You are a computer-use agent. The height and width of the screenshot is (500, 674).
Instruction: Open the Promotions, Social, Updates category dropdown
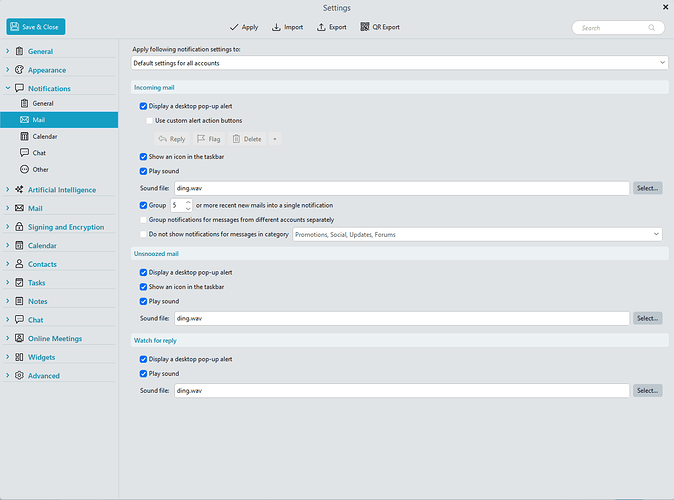[477, 234]
